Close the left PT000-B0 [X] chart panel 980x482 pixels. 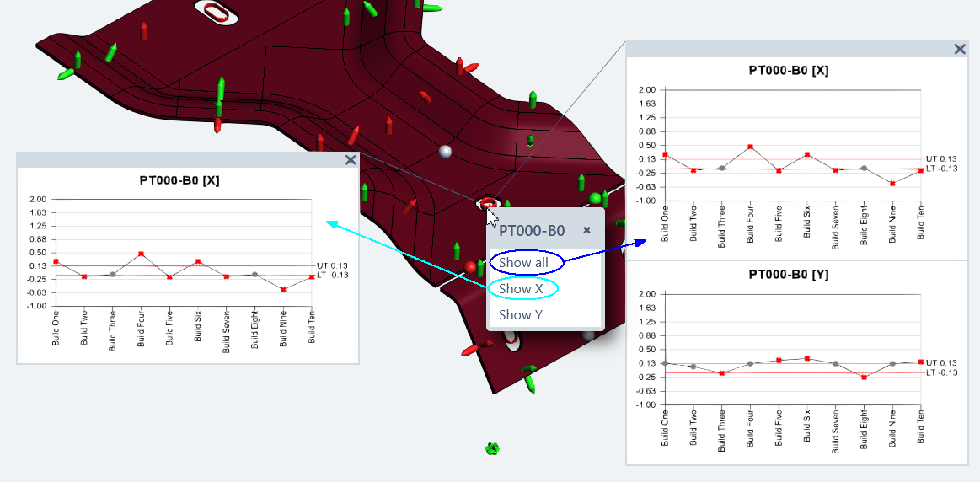351,160
